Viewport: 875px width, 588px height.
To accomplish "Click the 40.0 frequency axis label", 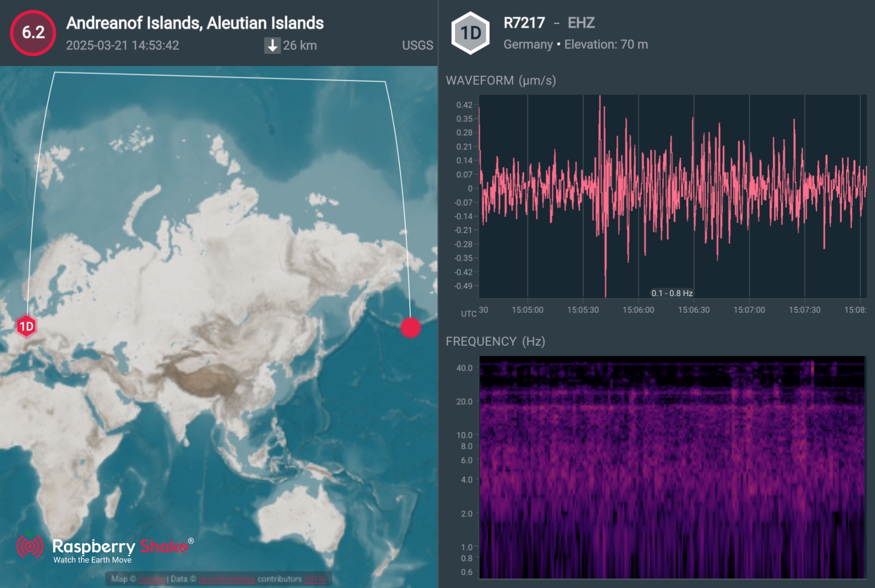I will [x=464, y=368].
